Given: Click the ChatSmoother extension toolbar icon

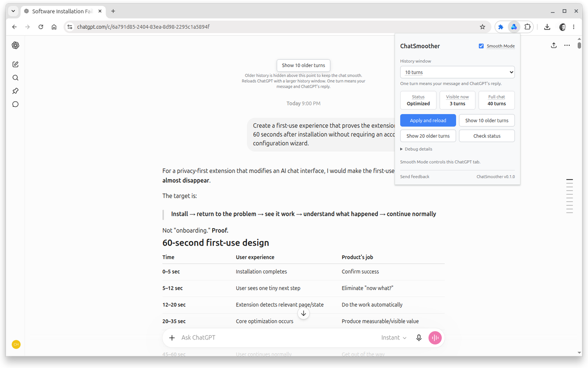Looking at the screenshot, I should click(x=514, y=27).
